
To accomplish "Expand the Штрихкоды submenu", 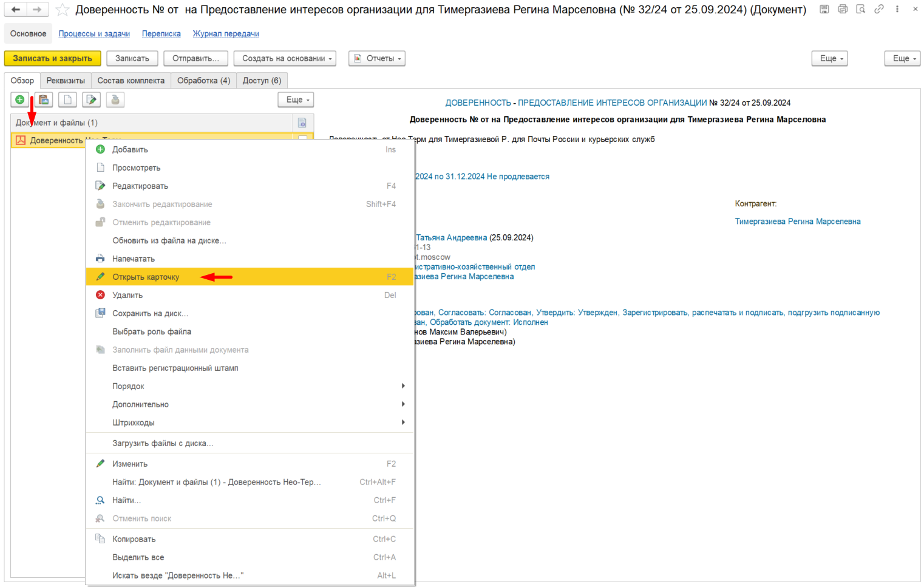I will [250, 422].
